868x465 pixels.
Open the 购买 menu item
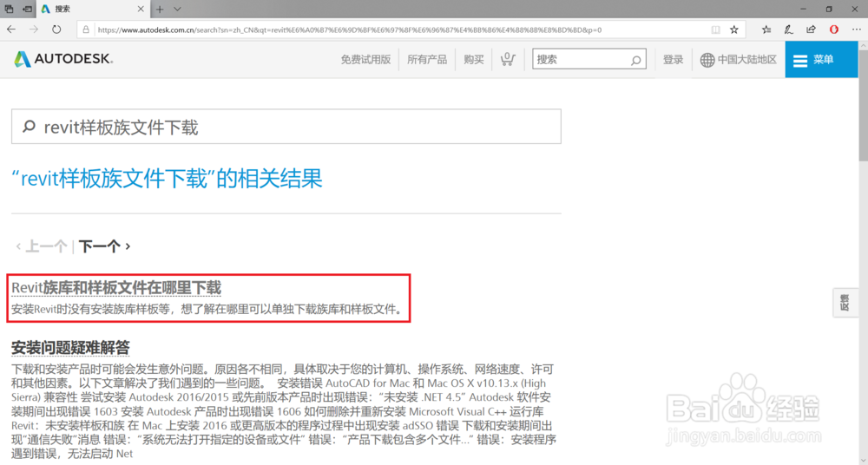(x=474, y=59)
